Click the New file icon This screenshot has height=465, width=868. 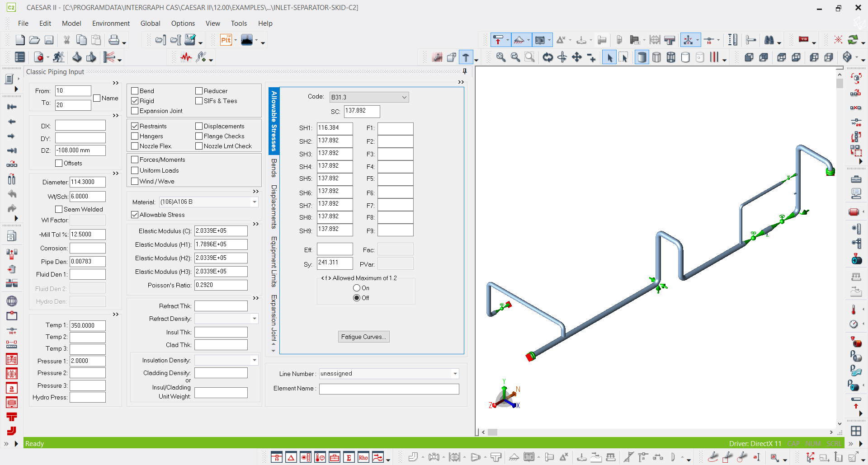[x=20, y=40]
